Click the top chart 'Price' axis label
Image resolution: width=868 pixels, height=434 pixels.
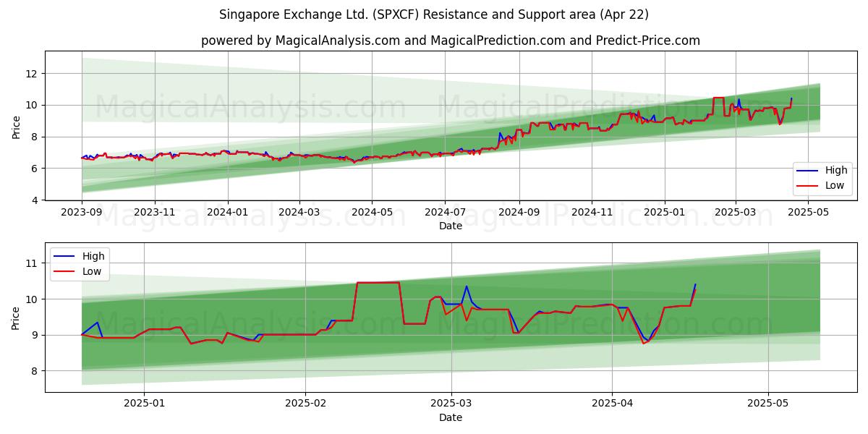[16, 125]
